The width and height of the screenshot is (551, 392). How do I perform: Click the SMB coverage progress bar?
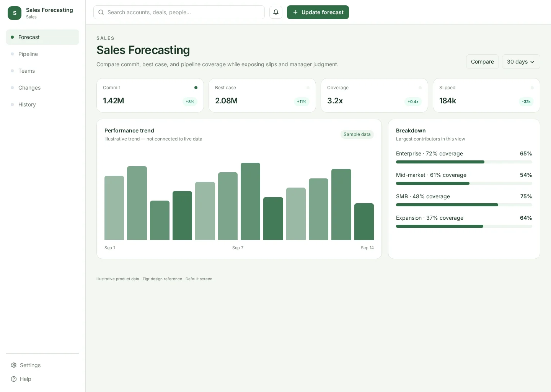pos(464,205)
